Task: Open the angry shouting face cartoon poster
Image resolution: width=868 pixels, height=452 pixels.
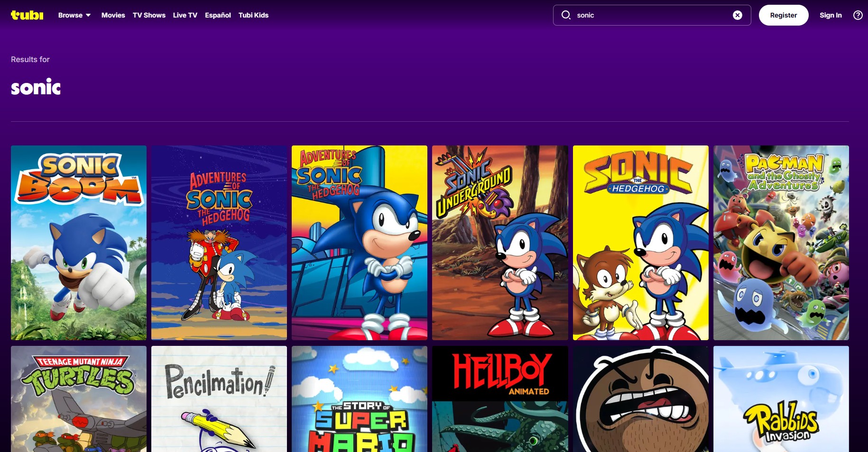Action: coord(641,399)
